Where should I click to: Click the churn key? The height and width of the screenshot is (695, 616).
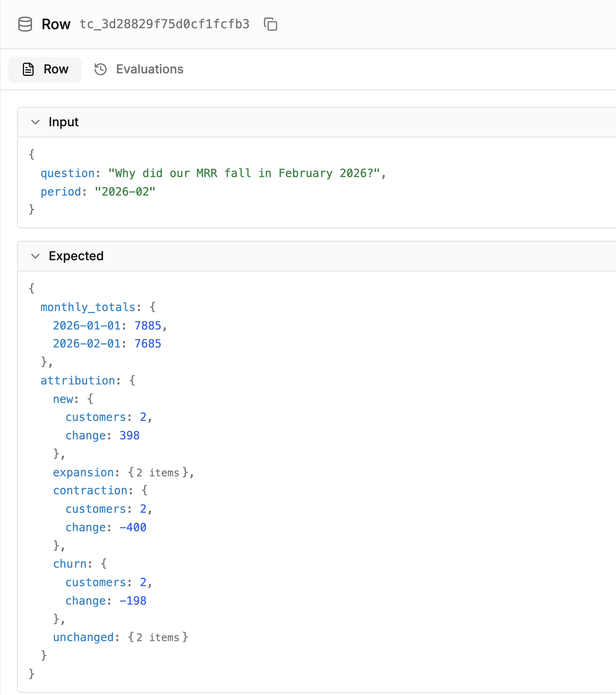70,564
